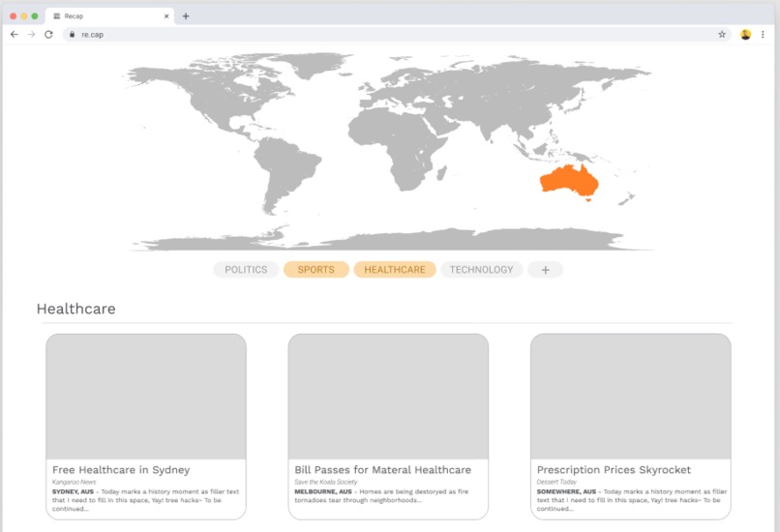Select Africa on the world map
Screen dimensions: 780x532
(398, 147)
